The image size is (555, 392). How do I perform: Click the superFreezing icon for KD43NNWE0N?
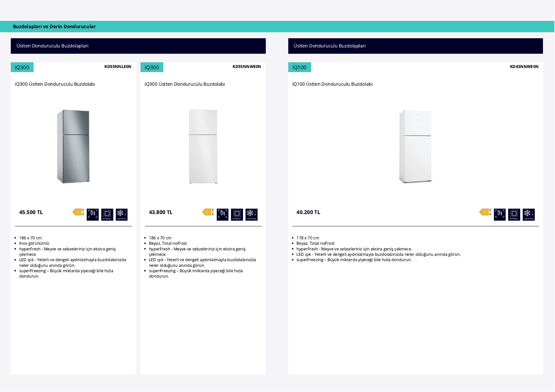[x=529, y=215]
